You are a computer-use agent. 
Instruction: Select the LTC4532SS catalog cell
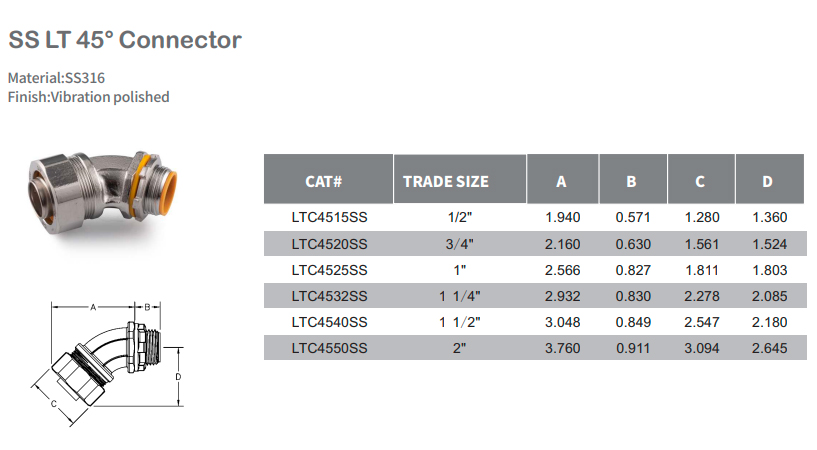pos(329,296)
